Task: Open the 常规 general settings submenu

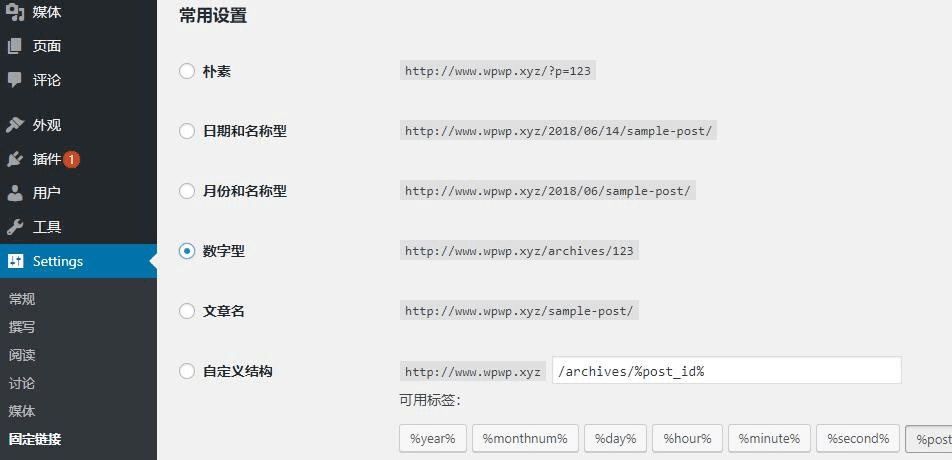Action: (22, 299)
